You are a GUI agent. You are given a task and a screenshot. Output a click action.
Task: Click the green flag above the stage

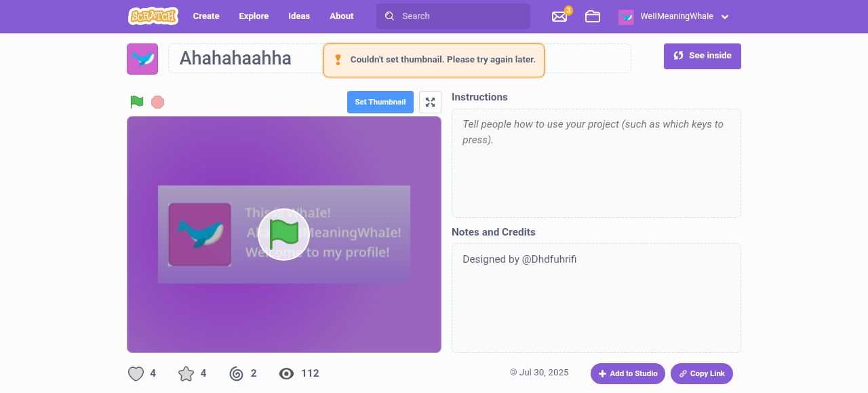coord(137,102)
